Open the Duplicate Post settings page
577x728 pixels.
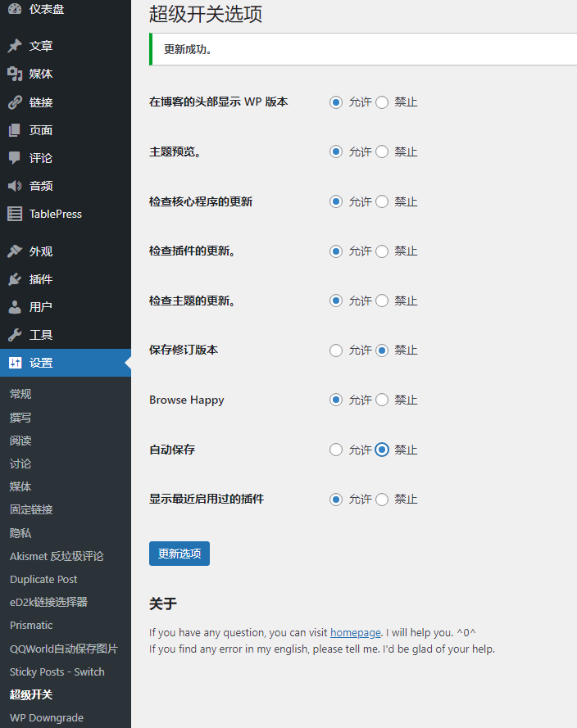(x=43, y=579)
